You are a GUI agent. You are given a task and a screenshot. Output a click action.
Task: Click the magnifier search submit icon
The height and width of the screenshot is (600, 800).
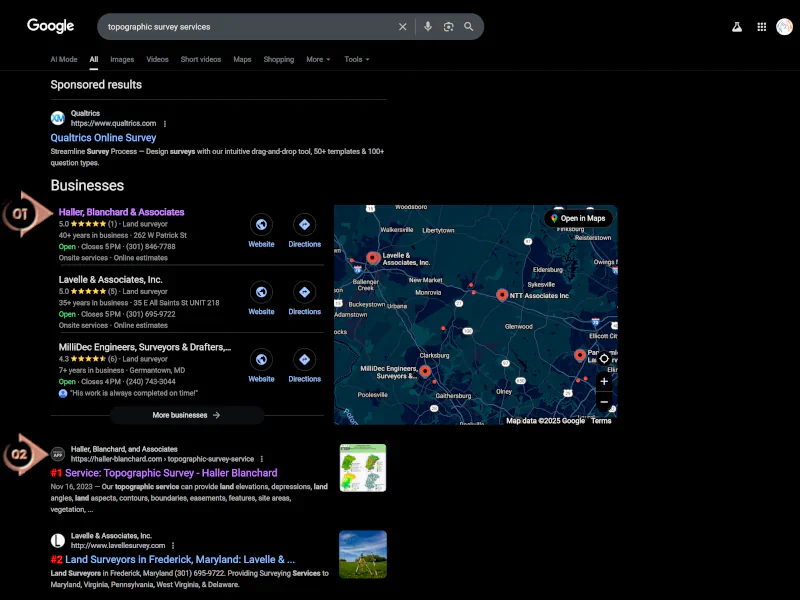[468, 27]
